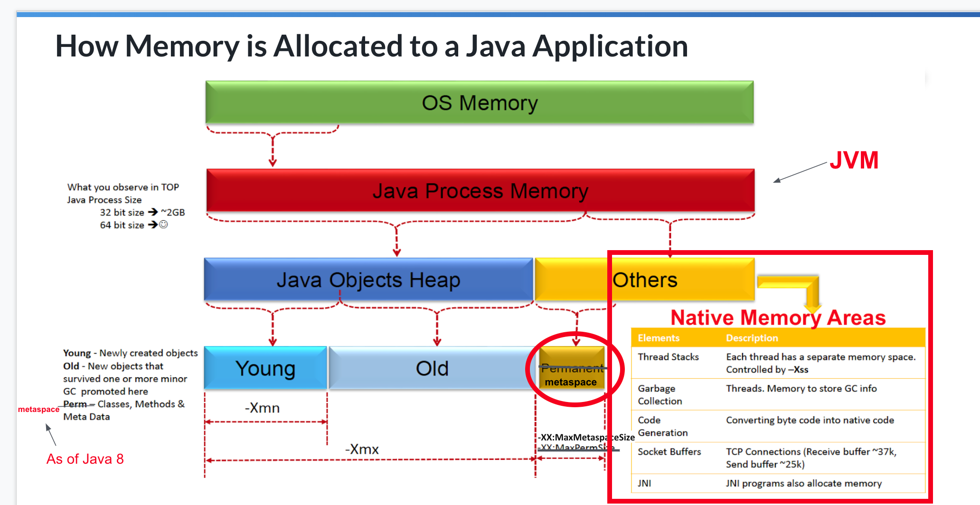Select the Thread Stacks table row
The image size is (980, 505).
(778, 363)
